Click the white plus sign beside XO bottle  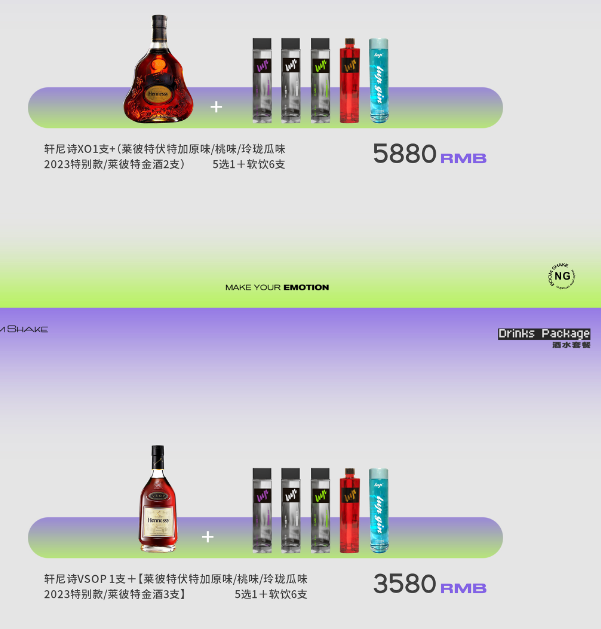pyautogui.click(x=216, y=107)
